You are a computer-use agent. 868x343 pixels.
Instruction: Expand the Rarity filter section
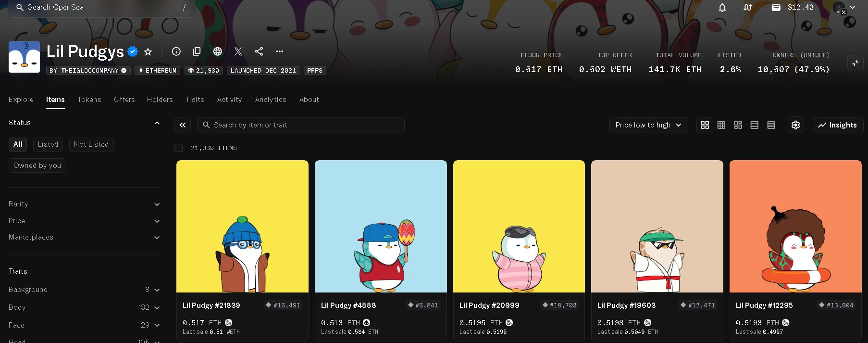(85, 204)
